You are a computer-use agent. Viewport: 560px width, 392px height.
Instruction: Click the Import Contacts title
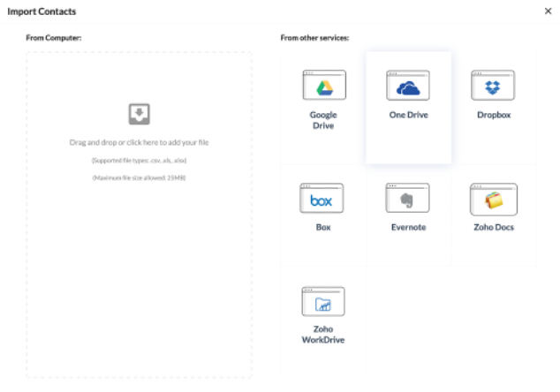[42, 11]
